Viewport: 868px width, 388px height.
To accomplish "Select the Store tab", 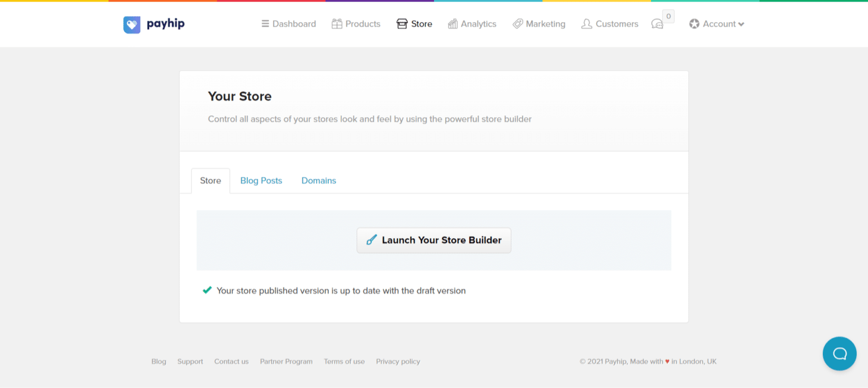I will pyautogui.click(x=210, y=180).
